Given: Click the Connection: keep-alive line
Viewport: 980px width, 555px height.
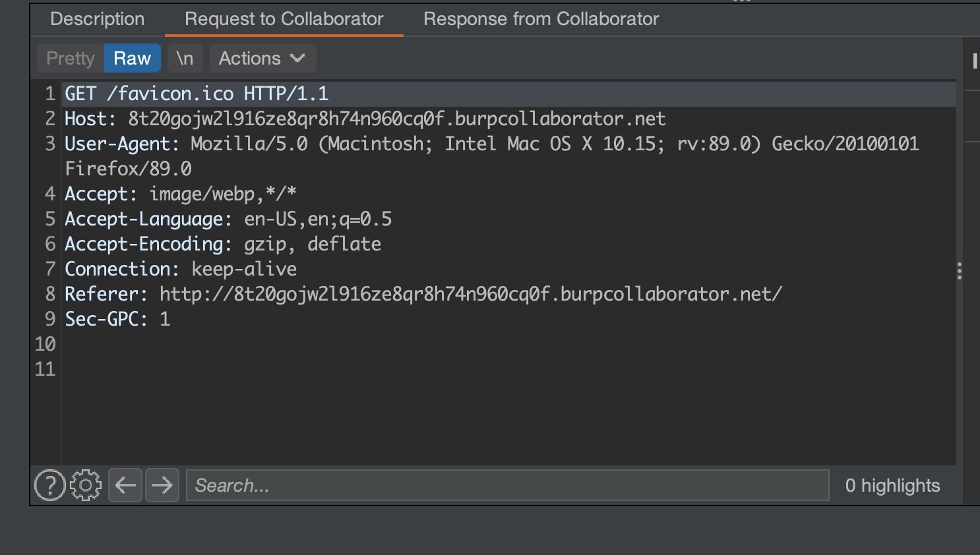Looking at the screenshot, I should click(181, 269).
